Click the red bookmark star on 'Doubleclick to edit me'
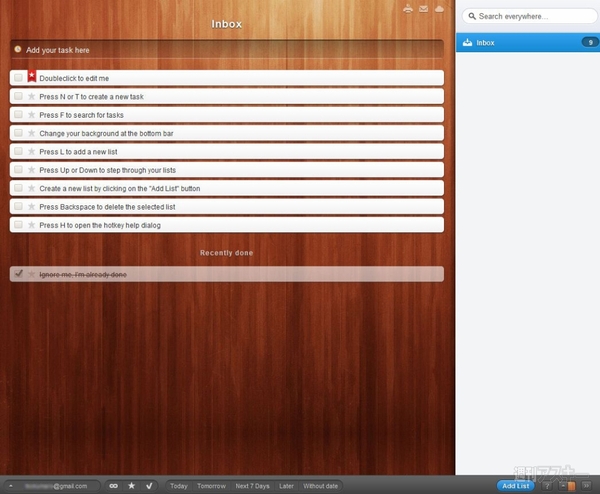The width and height of the screenshot is (600, 494). point(32,76)
